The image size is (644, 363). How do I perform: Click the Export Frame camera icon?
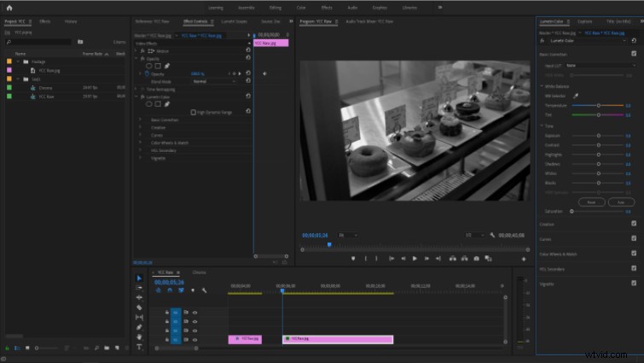pyautogui.click(x=477, y=259)
